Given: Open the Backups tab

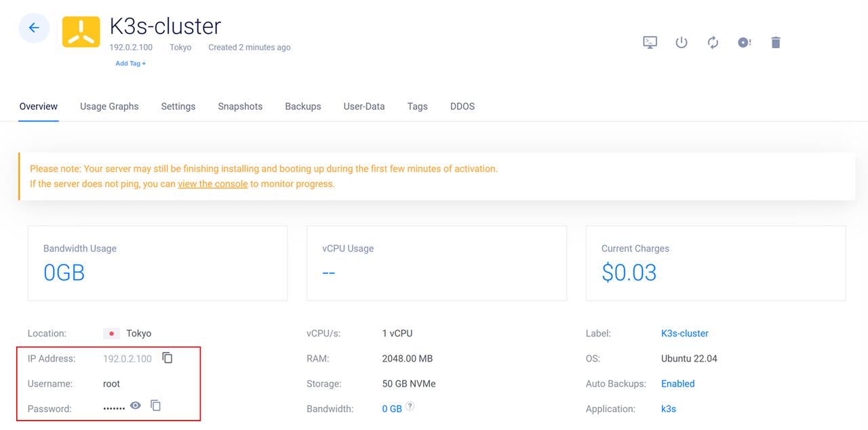Looking at the screenshot, I should (x=302, y=106).
